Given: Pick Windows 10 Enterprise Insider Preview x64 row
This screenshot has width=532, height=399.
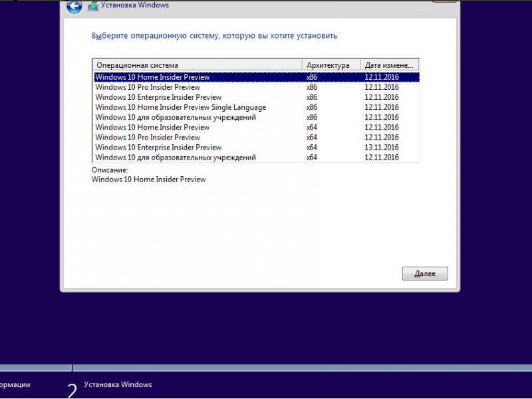Looking at the screenshot, I should click(x=257, y=147).
